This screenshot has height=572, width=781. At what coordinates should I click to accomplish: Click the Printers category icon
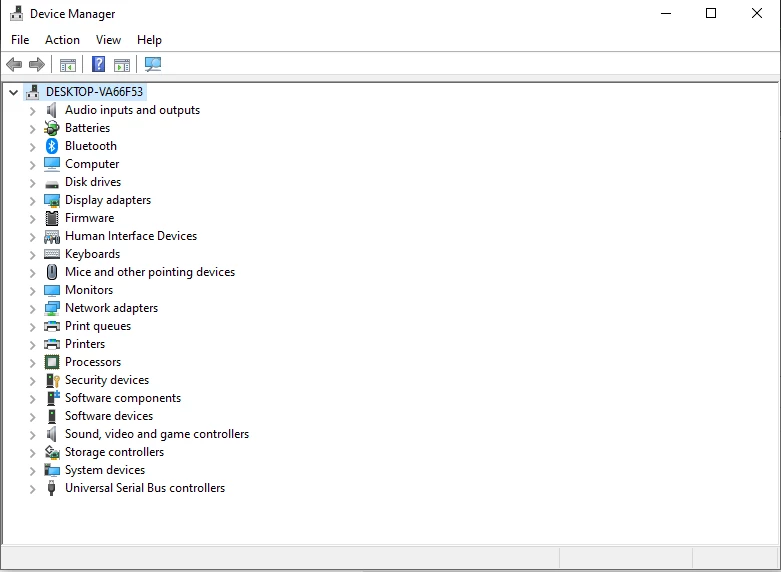[52, 344]
